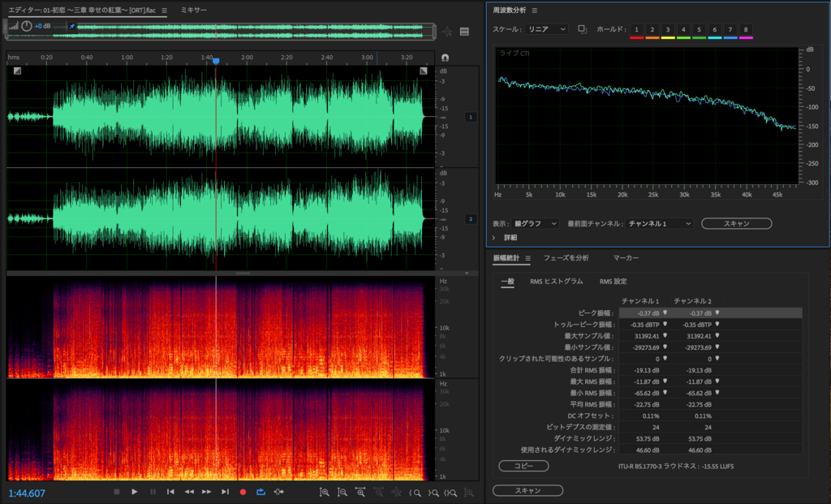Screen dimensions: 831x504
Task: Zoom out full icon in transport bar
Action: tap(396, 493)
